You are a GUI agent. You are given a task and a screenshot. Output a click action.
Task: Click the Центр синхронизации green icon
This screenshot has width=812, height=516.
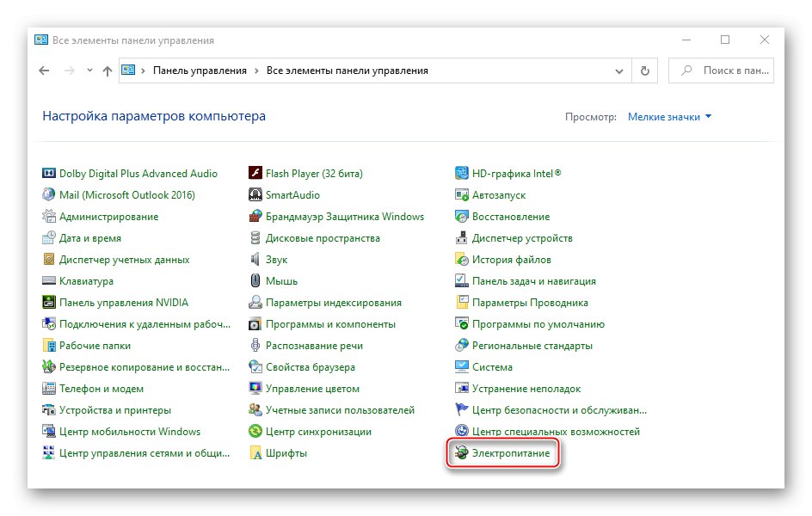pos(255,431)
